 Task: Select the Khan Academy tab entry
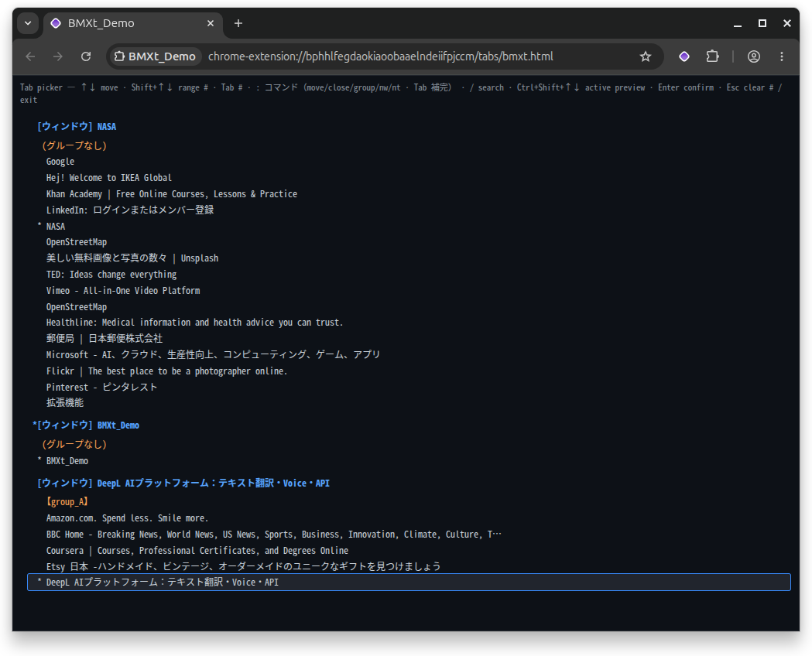pyautogui.click(x=171, y=194)
